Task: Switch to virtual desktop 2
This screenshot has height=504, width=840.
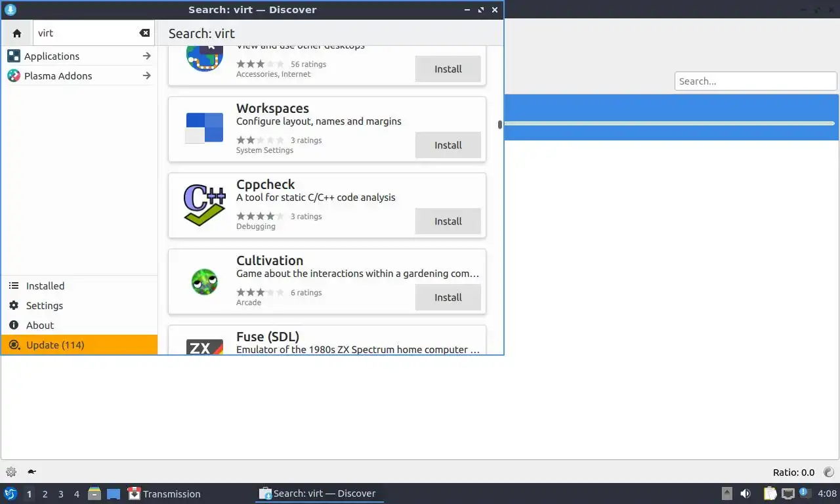Action: [45, 494]
